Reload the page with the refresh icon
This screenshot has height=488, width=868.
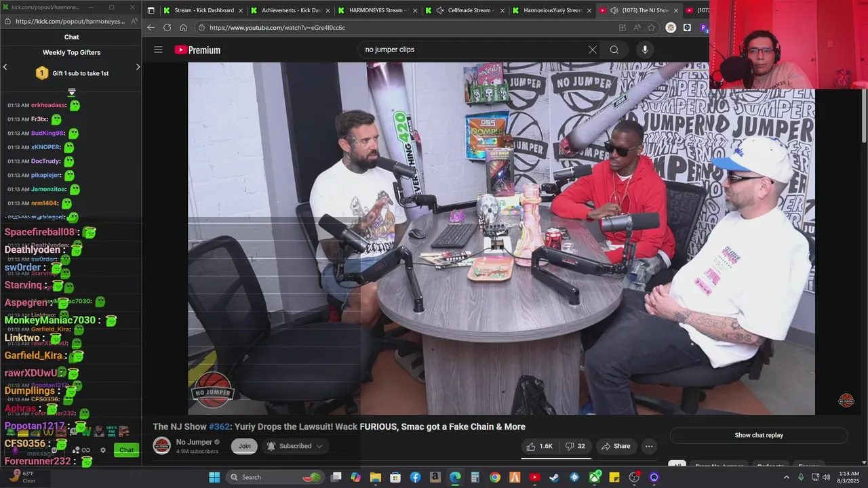pos(167,28)
